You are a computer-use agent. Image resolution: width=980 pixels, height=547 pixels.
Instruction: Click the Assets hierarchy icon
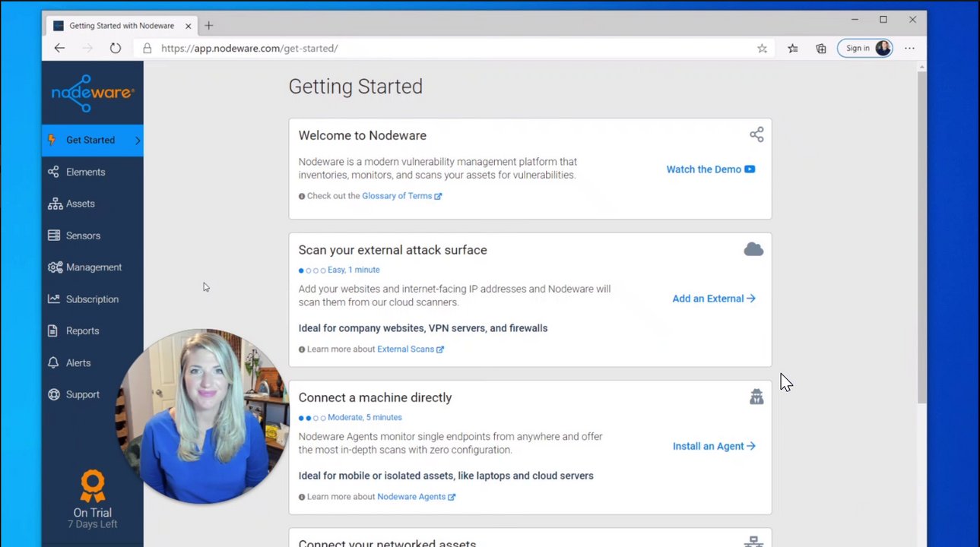click(55, 204)
